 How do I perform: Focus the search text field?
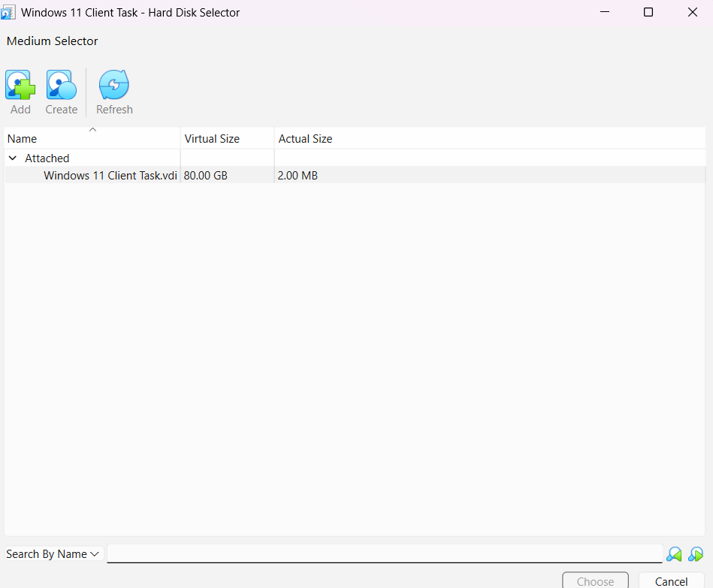pyautogui.click(x=384, y=553)
